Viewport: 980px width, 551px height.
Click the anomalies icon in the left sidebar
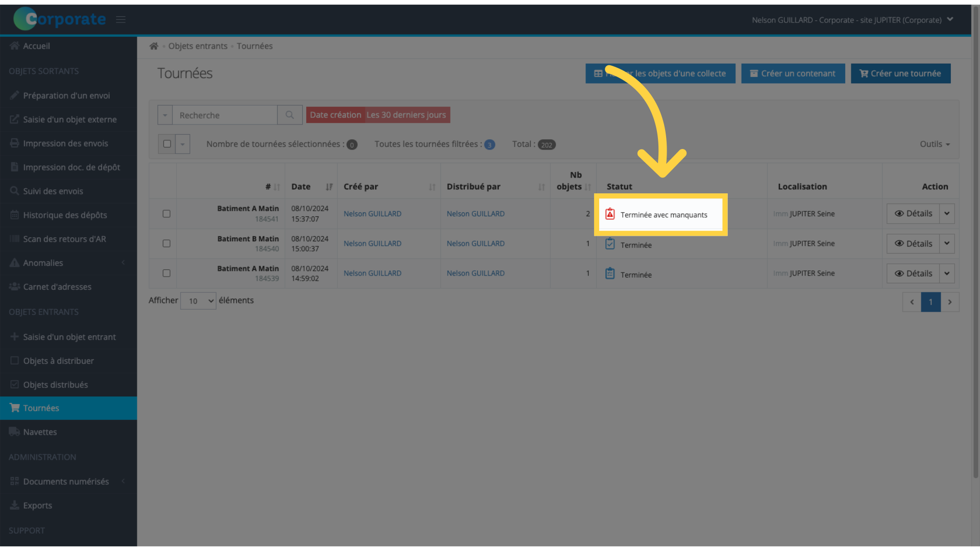15,262
